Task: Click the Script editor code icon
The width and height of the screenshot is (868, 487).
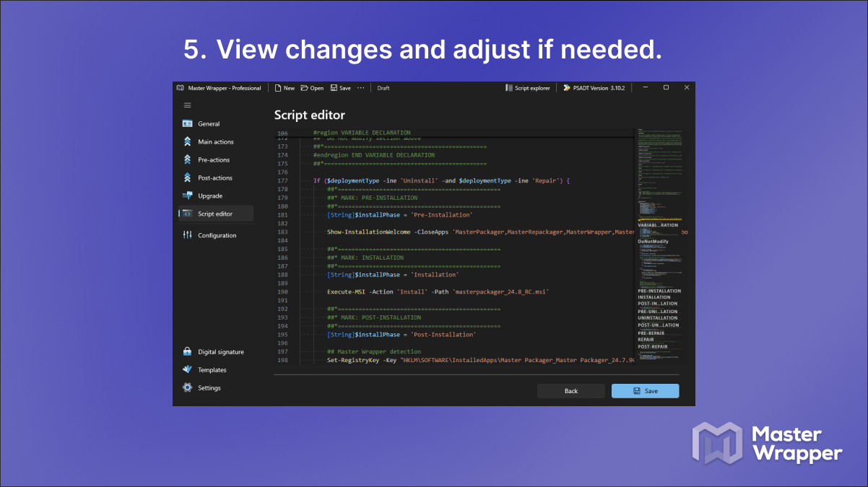Action: coord(188,214)
